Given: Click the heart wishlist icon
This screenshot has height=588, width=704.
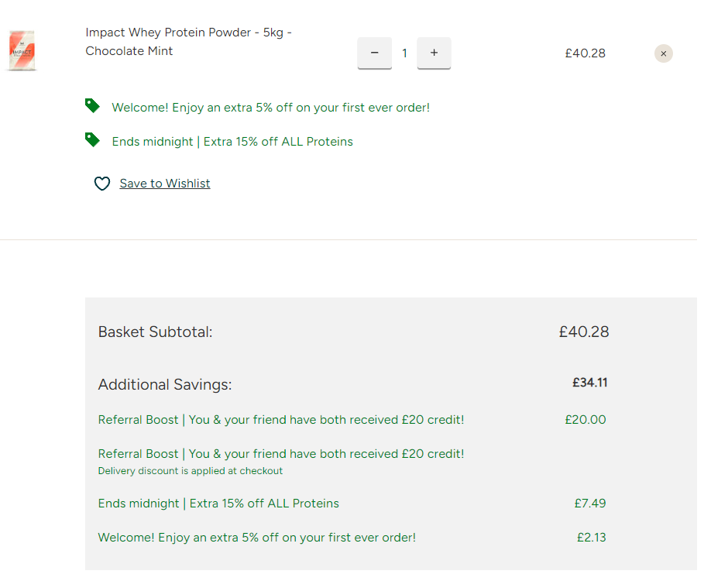Looking at the screenshot, I should click(x=101, y=184).
